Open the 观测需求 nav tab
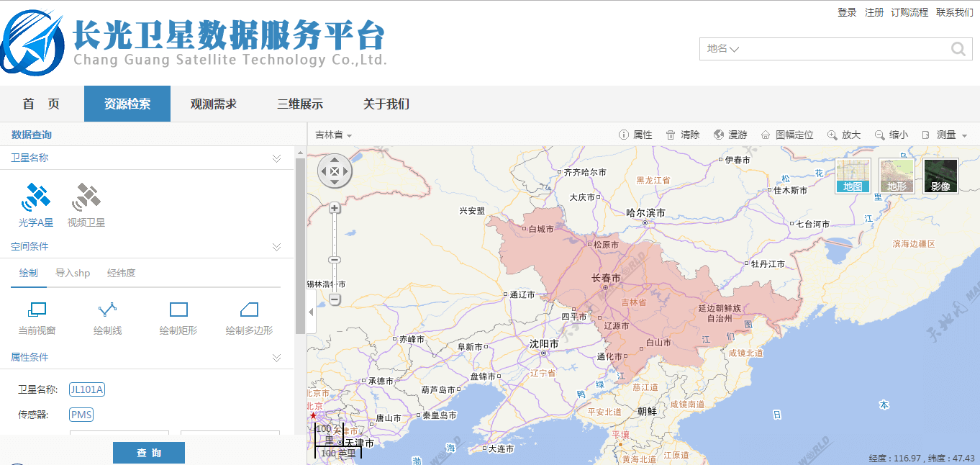 214,104
